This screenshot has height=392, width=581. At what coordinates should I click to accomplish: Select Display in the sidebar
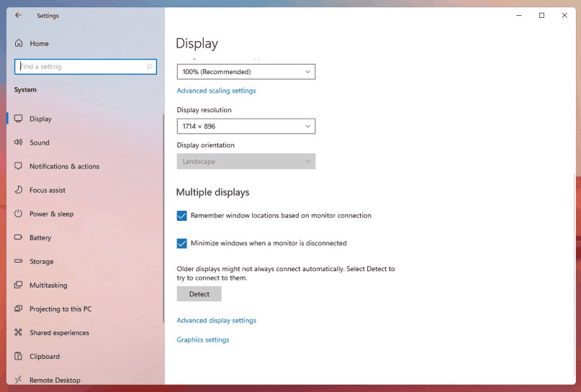pyautogui.click(x=85, y=119)
